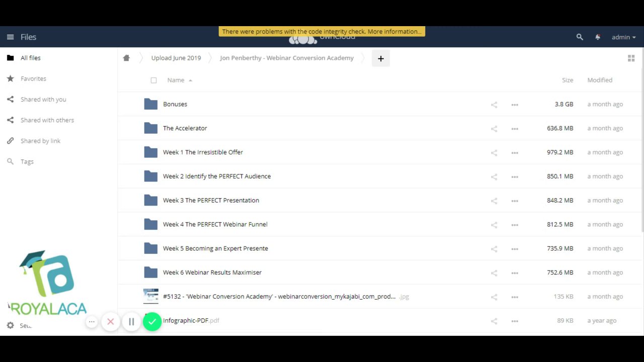Open The Accelerator folder
This screenshot has height=362, width=644.
[x=185, y=128]
